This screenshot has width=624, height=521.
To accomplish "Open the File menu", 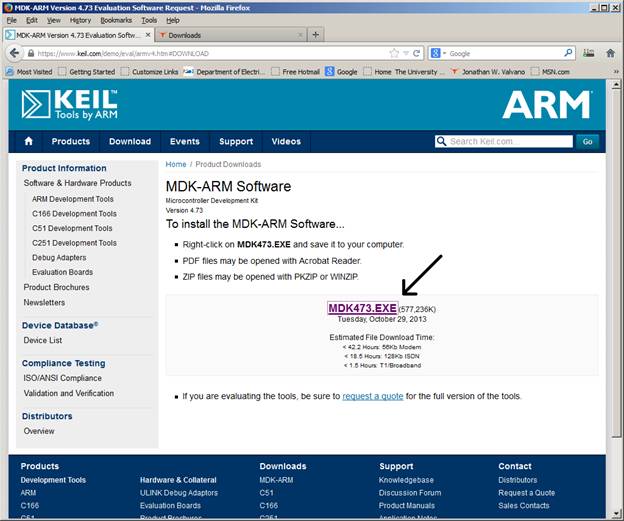I will point(12,20).
